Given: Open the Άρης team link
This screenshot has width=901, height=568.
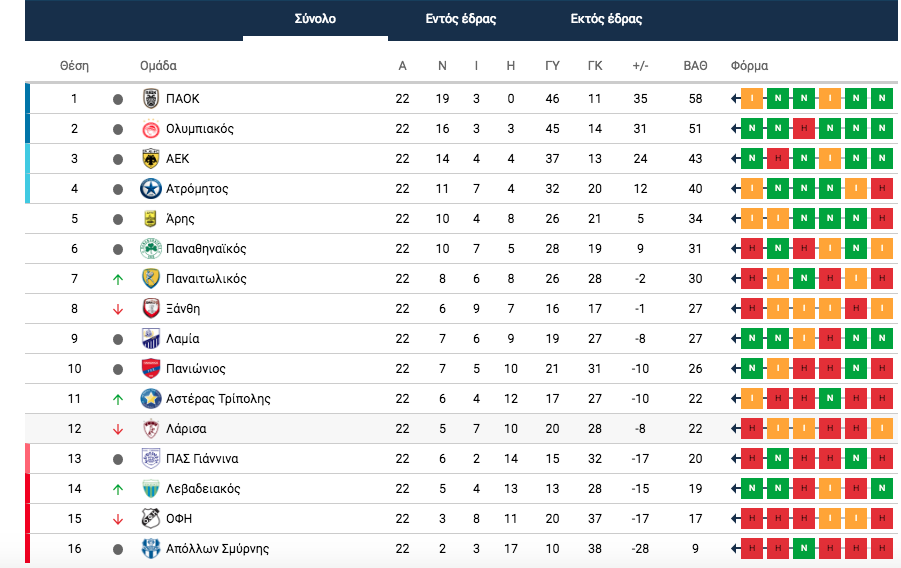Looking at the screenshot, I should pyautogui.click(x=180, y=218).
